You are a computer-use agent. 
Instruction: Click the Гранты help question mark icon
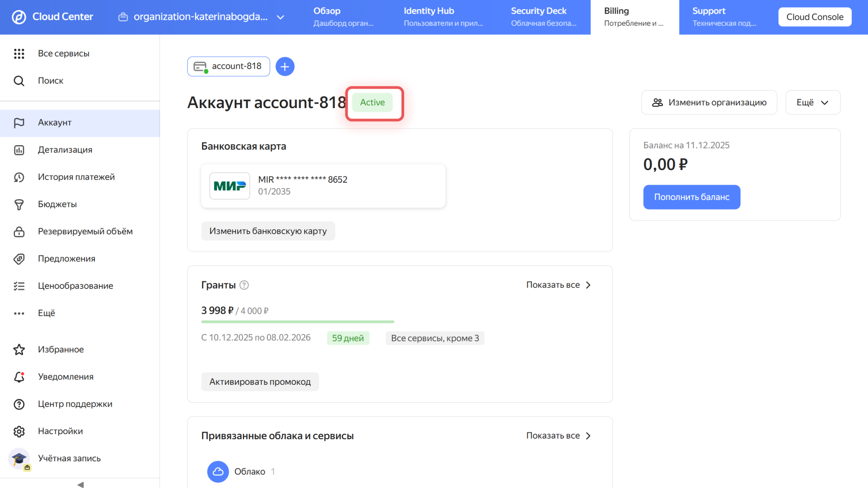click(244, 285)
